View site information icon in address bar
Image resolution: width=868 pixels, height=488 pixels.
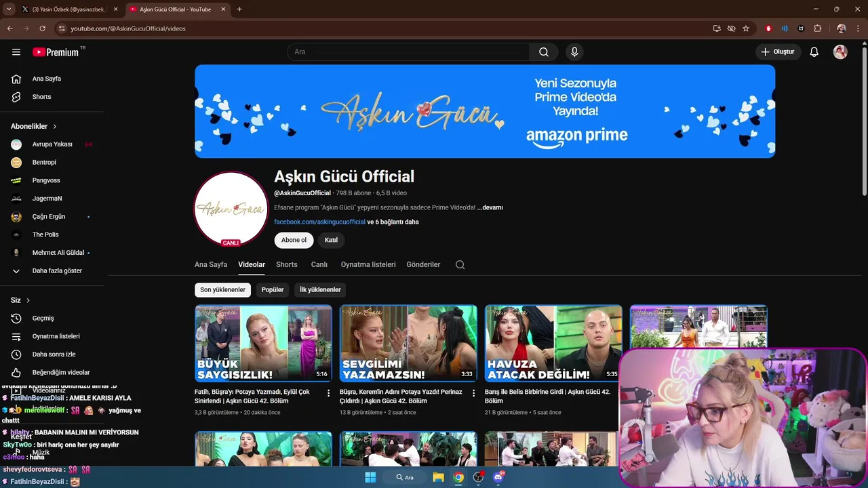tap(62, 28)
